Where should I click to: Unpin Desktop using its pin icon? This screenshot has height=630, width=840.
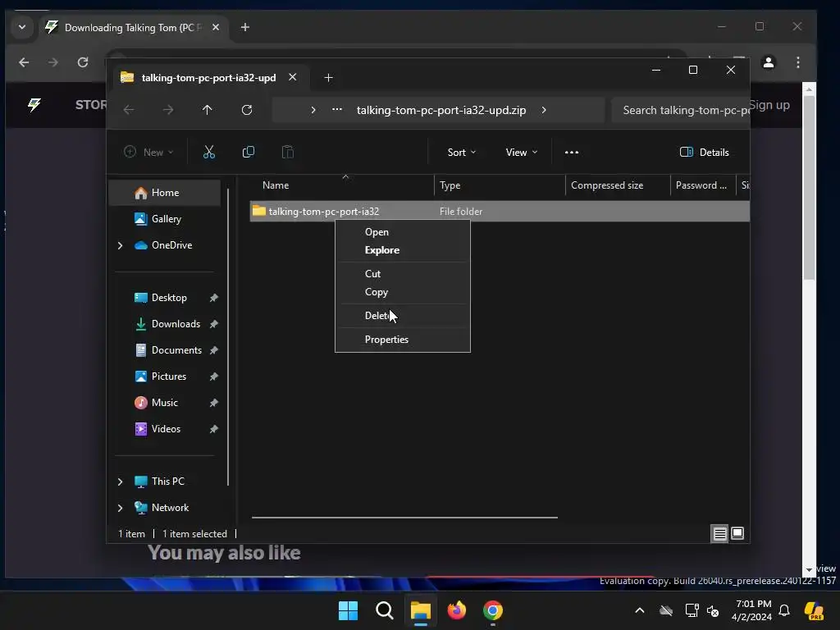pyautogui.click(x=214, y=298)
